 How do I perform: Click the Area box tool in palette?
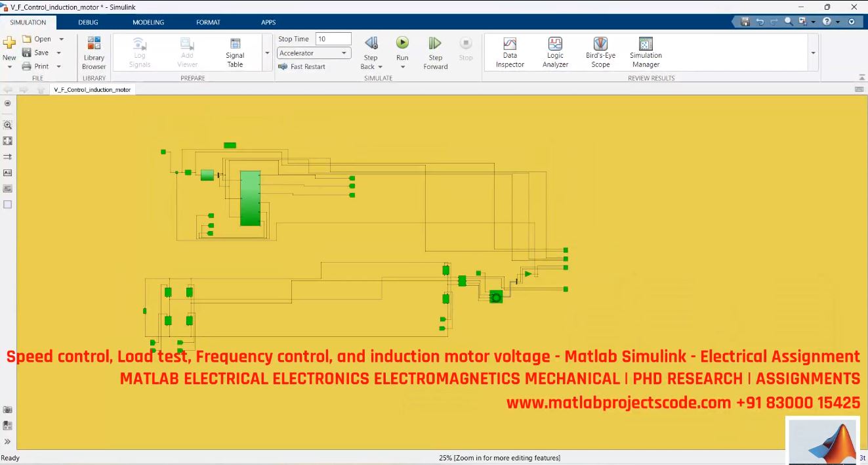point(8,204)
